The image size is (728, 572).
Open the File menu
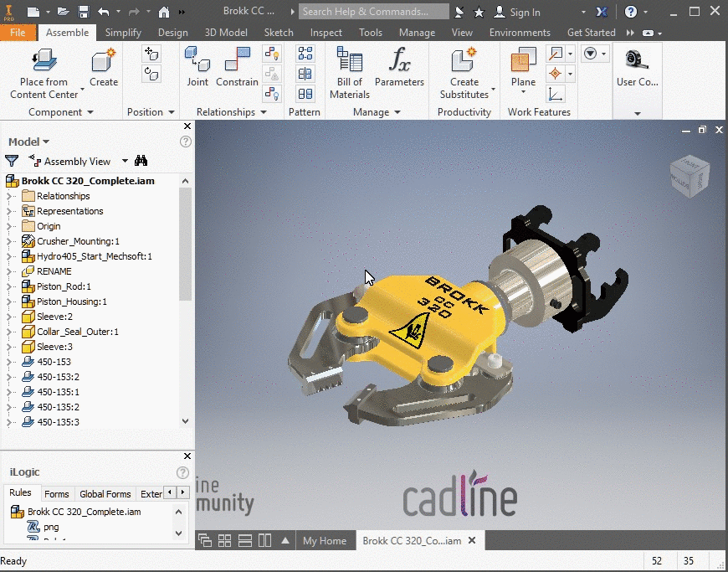pos(18,33)
